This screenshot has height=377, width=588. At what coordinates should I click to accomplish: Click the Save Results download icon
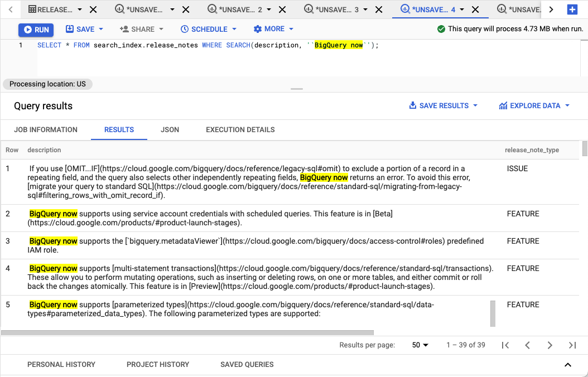pyautogui.click(x=413, y=105)
